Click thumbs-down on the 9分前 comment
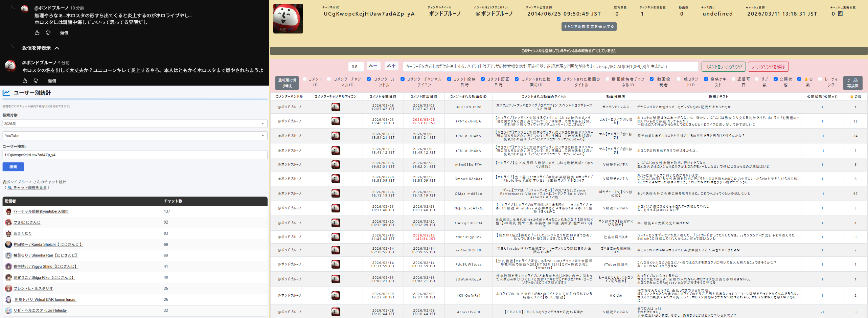 [x=36, y=81]
